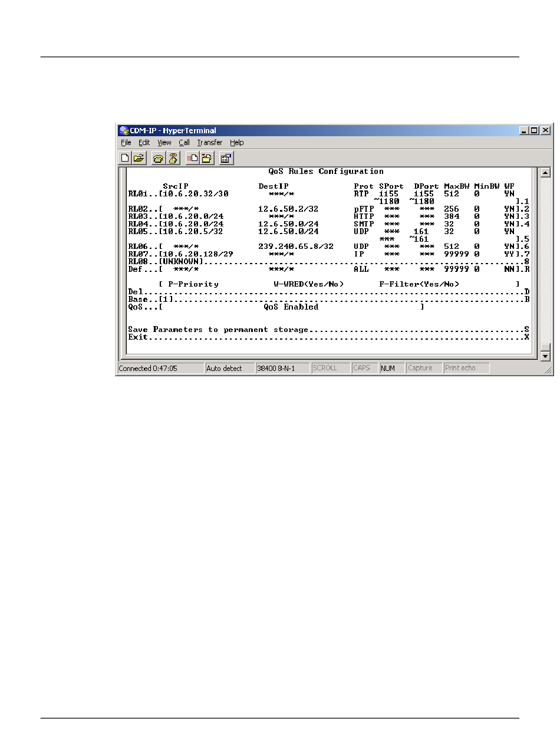Click the Capture status bar indicator

pos(421,368)
